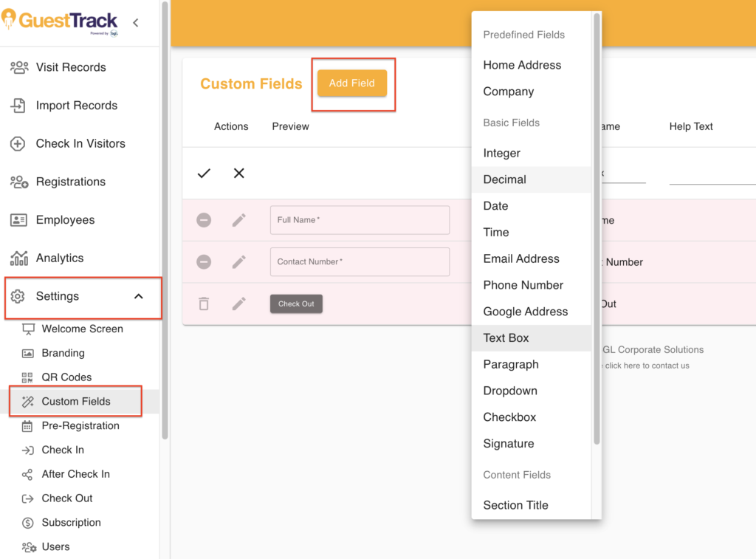Disable the Full Name field with the minus icon
Image resolution: width=756 pixels, height=559 pixels.
tap(204, 220)
